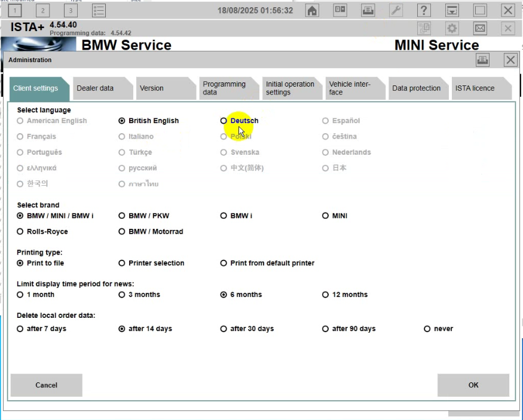
Task: Limit news display to 1 month
Action: (x=35, y=295)
